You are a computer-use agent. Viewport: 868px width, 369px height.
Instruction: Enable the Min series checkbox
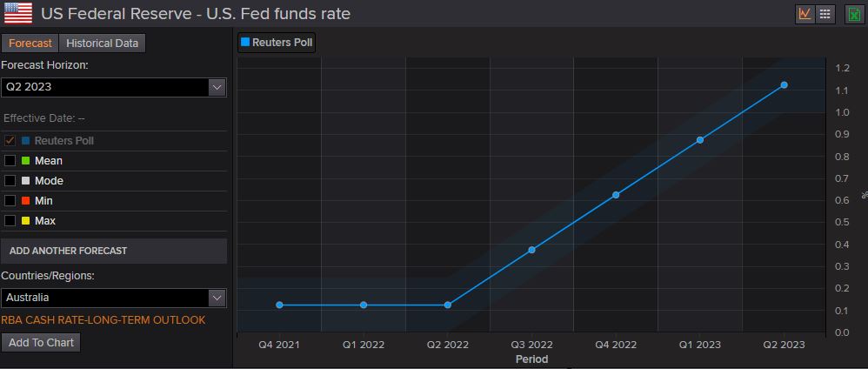click(10, 200)
